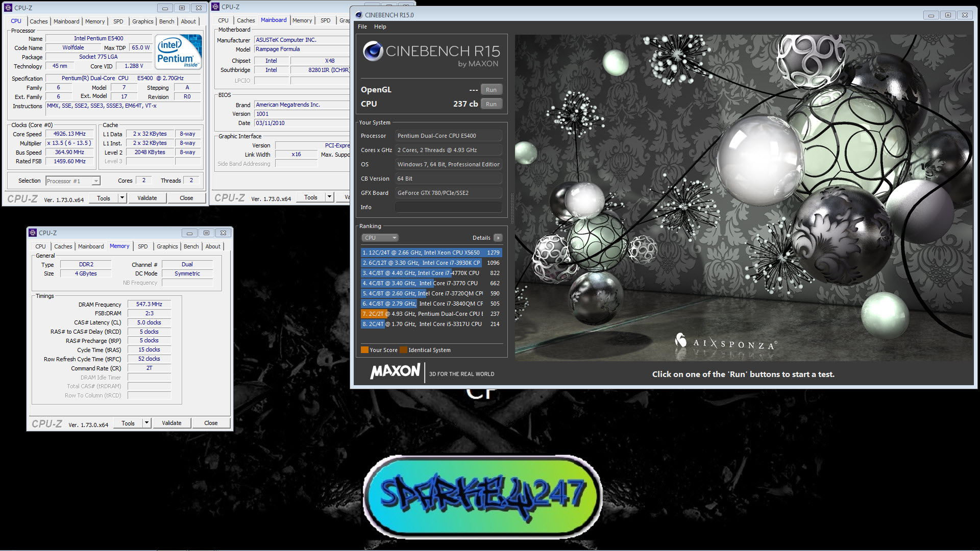This screenshot has width=980, height=551.
Task: Close the Cinebench R15 window
Action: point(965,15)
